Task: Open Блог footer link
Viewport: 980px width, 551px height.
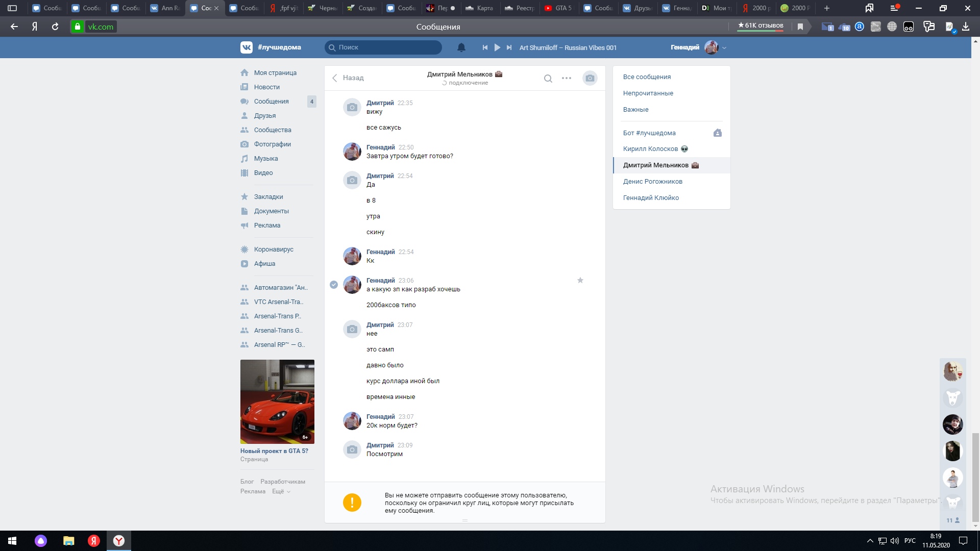Action: point(247,482)
